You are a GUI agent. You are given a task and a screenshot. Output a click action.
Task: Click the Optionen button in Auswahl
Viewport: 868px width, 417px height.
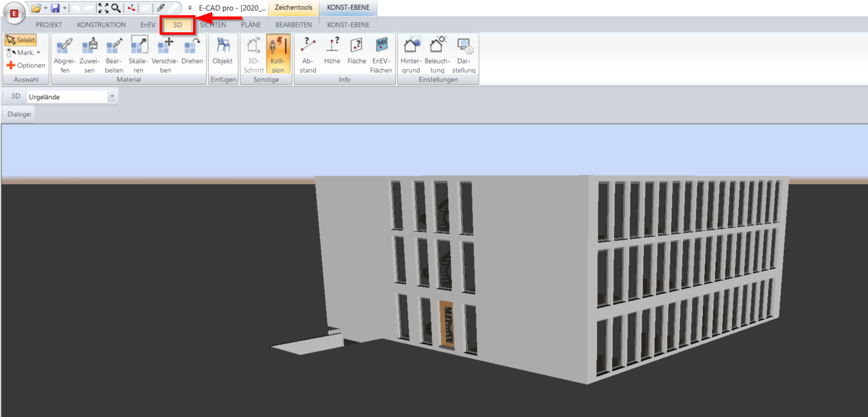coord(26,65)
